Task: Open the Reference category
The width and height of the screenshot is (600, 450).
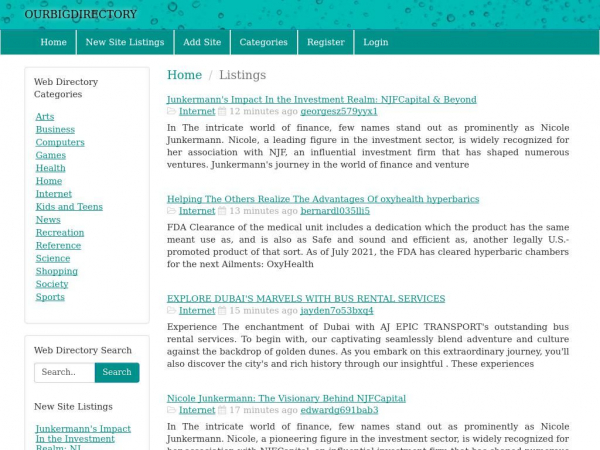Action: [58, 245]
